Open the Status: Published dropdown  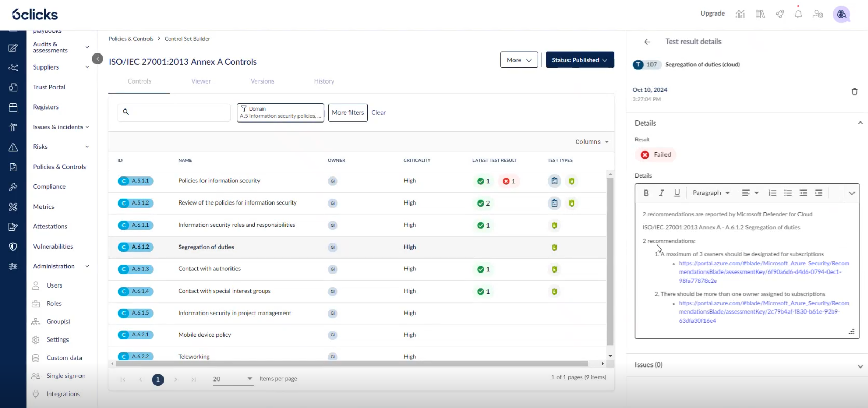[579, 60]
